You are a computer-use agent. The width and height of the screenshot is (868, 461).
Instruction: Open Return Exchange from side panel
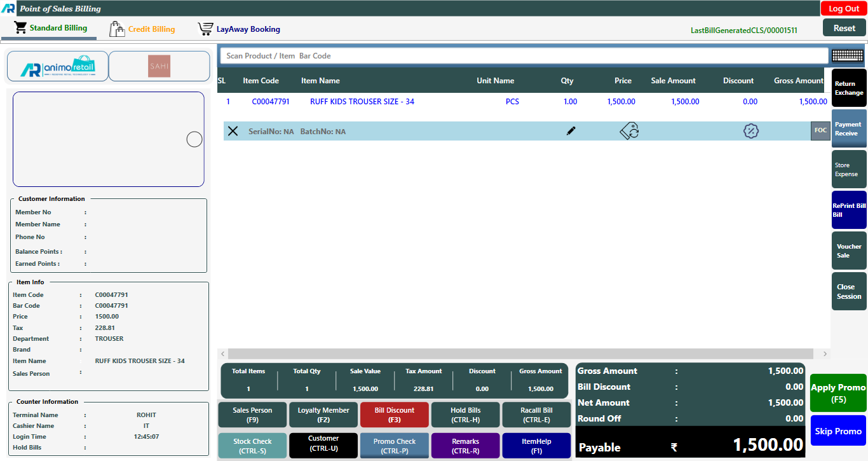(848, 88)
